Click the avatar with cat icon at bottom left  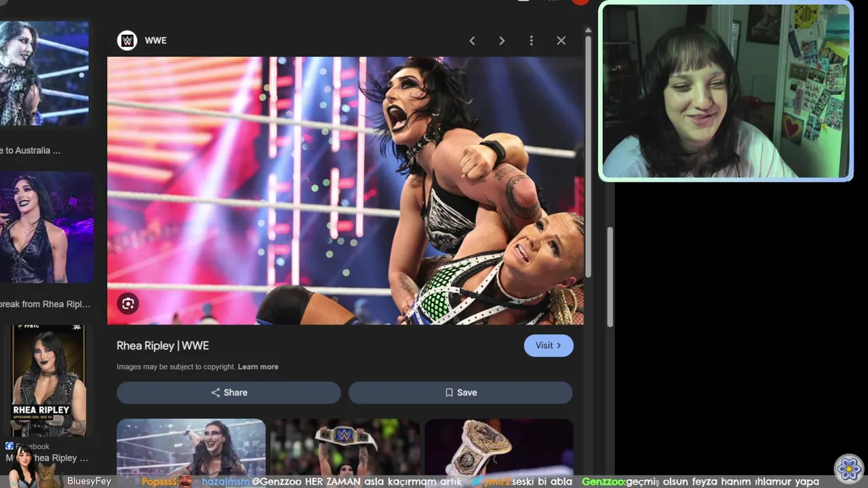[x=33, y=468]
